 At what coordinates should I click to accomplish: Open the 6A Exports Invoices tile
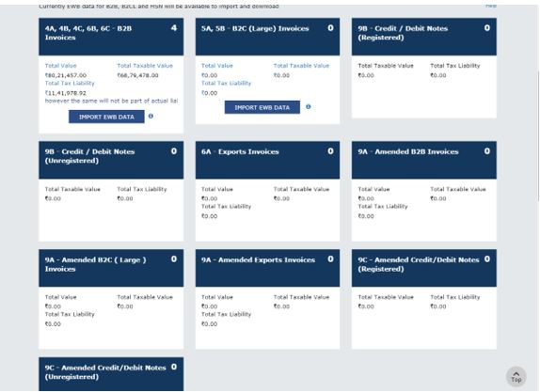click(267, 160)
